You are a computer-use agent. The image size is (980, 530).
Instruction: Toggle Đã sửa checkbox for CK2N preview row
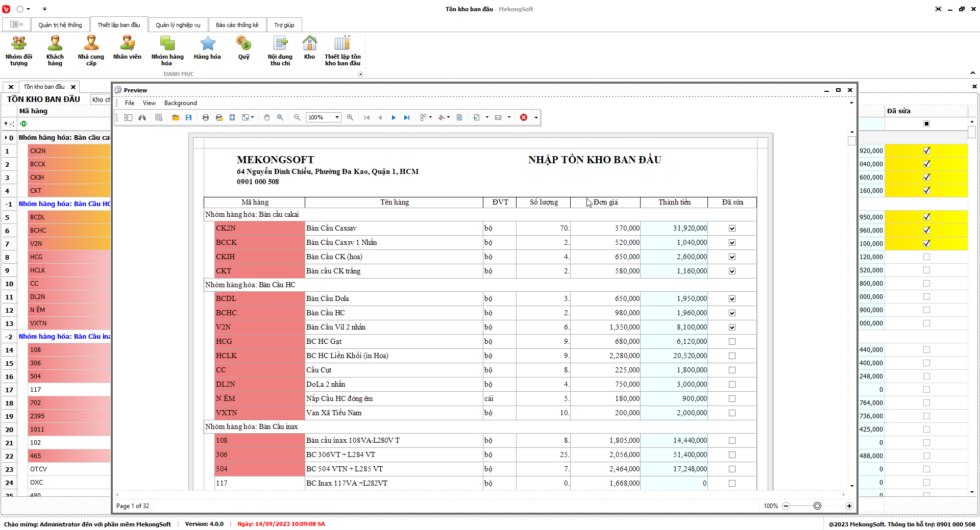[x=732, y=229]
